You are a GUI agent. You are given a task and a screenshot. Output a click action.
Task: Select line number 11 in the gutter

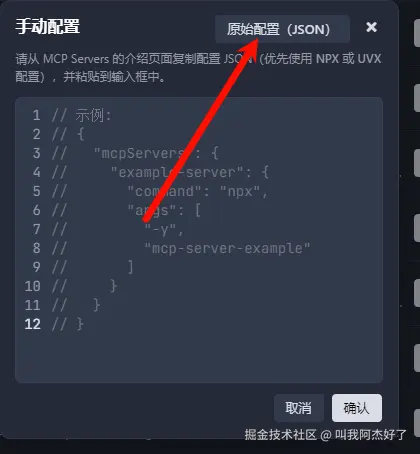pos(33,305)
